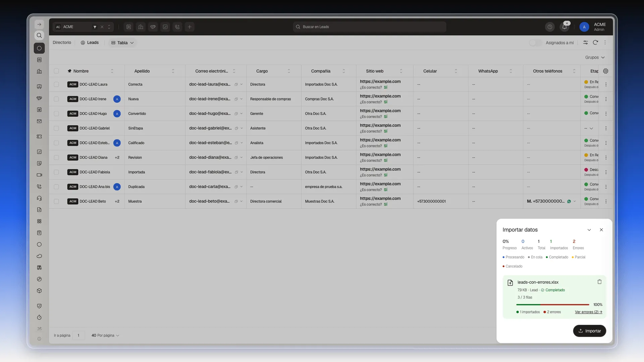Go to Directorio breadcrumb
This screenshot has height=362, width=644.
point(62,43)
